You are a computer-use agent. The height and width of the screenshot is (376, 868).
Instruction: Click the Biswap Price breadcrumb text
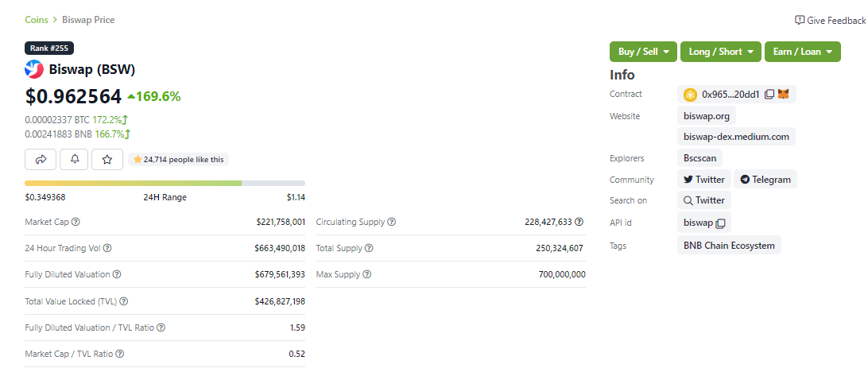pos(88,20)
